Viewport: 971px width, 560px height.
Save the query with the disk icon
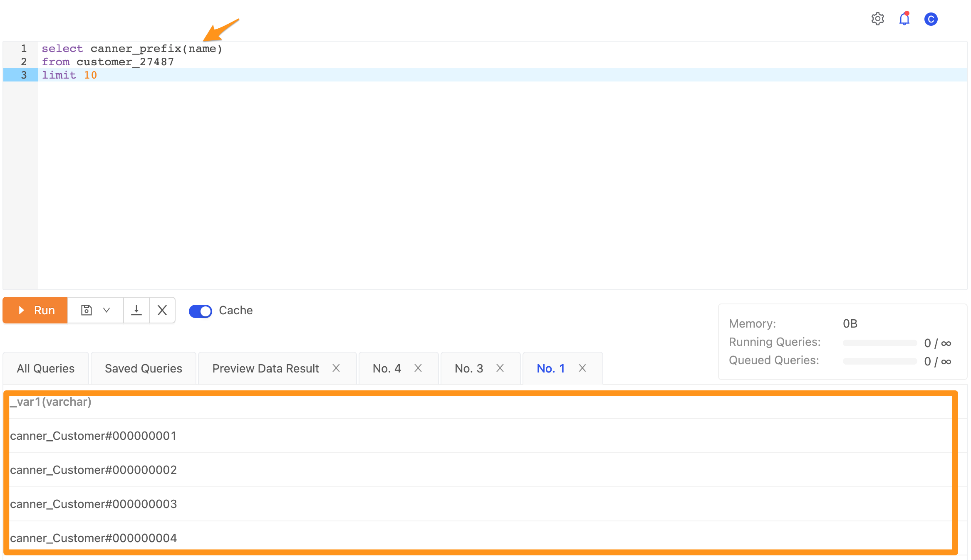86,310
